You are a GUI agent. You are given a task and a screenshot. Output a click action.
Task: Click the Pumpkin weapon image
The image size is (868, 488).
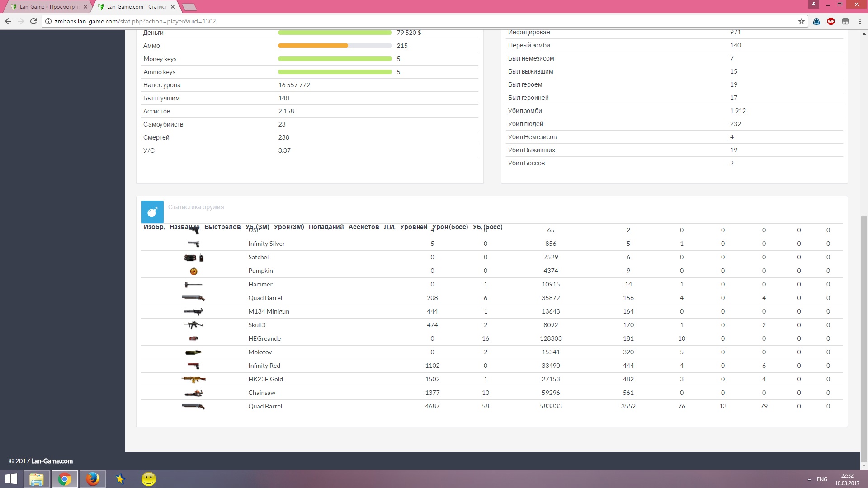193,271
